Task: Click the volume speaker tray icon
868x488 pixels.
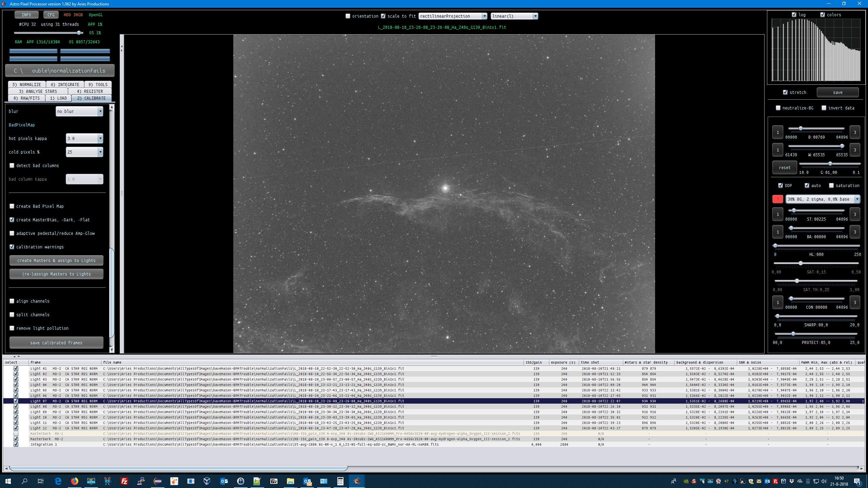Action: (824, 481)
